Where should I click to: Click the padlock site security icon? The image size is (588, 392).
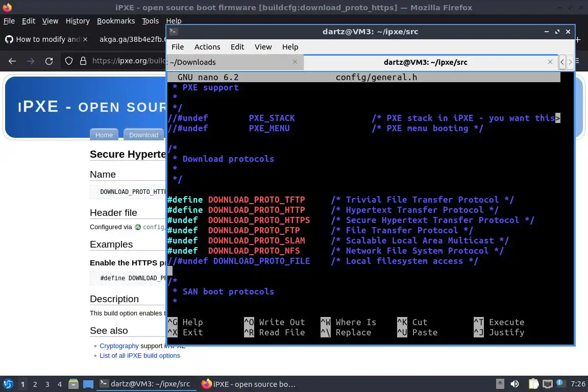[x=83, y=61]
